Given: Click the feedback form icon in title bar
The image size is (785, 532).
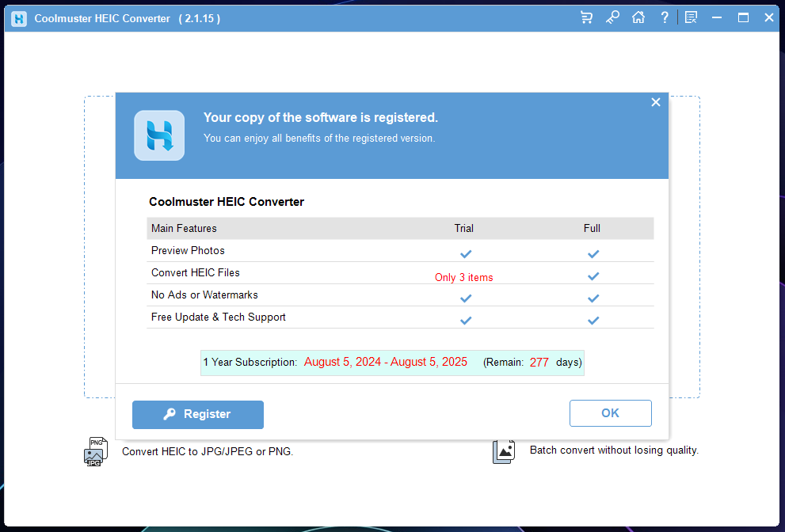Looking at the screenshot, I should pyautogui.click(x=692, y=17).
